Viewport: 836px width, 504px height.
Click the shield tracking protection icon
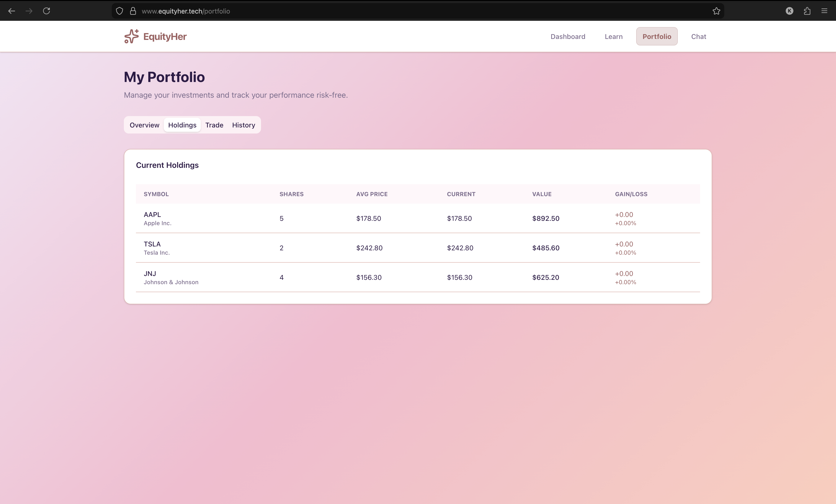click(119, 11)
